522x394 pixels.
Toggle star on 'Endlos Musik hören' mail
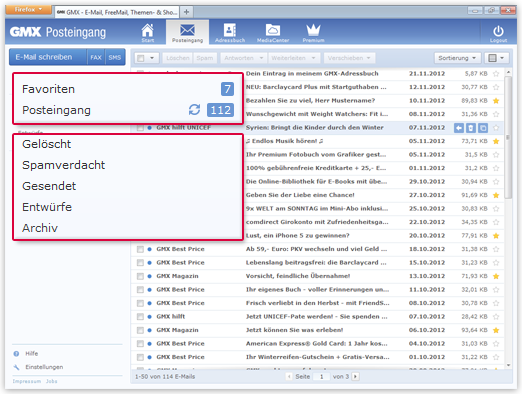pyautogui.click(x=496, y=141)
